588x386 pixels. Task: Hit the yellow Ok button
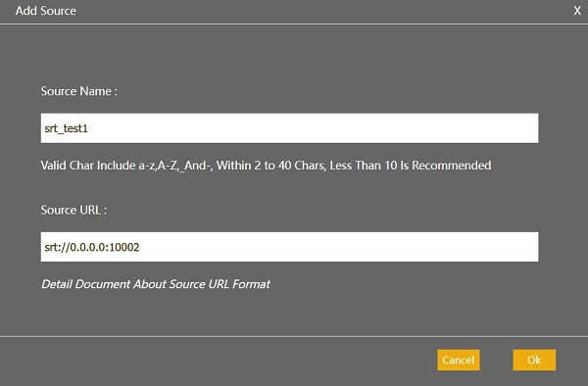(x=534, y=361)
